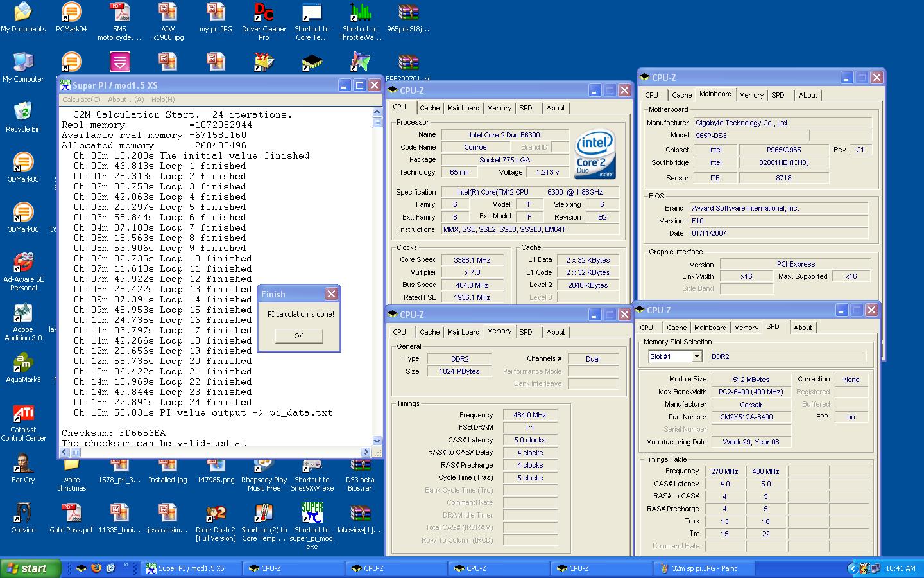This screenshot has width=924, height=578.
Task: Click the Super PI horizontal scrollbar right arrow
Action: (x=366, y=452)
